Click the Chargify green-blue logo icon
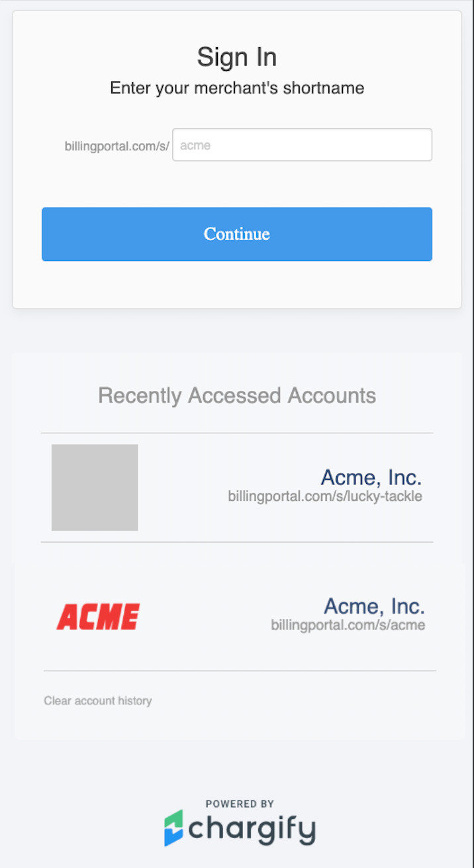 tap(173, 828)
